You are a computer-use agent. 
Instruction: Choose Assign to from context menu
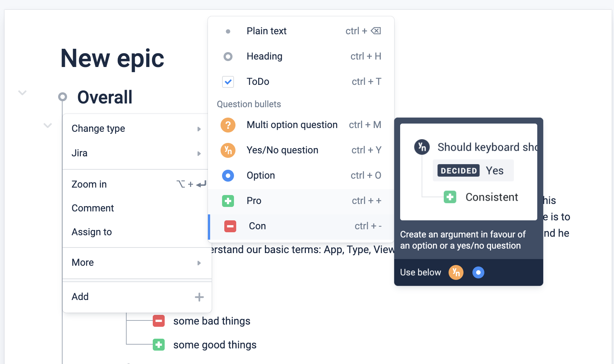pyautogui.click(x=92, y=232)
